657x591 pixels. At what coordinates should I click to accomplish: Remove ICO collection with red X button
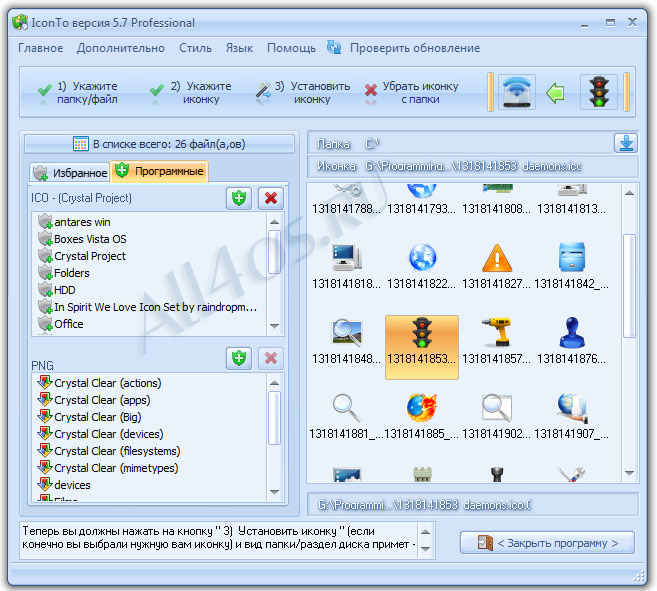tap(271, 198)
